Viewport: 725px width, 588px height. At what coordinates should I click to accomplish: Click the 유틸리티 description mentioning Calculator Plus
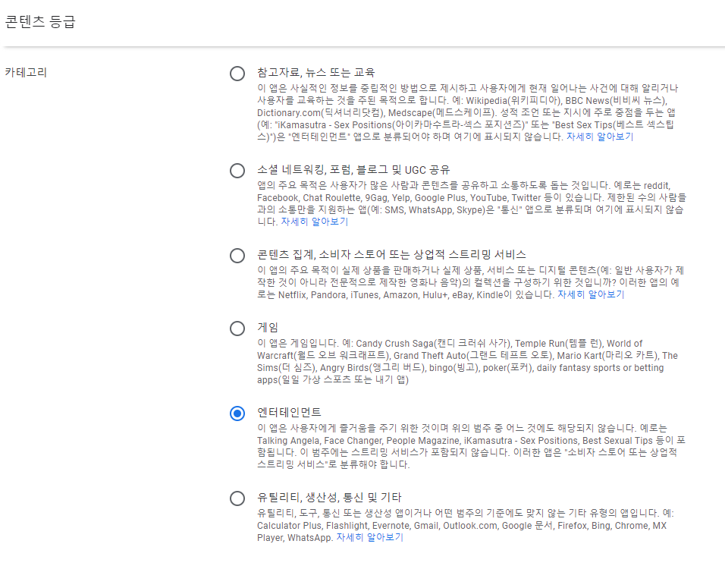pyautogui.click(x=466, y=526)
